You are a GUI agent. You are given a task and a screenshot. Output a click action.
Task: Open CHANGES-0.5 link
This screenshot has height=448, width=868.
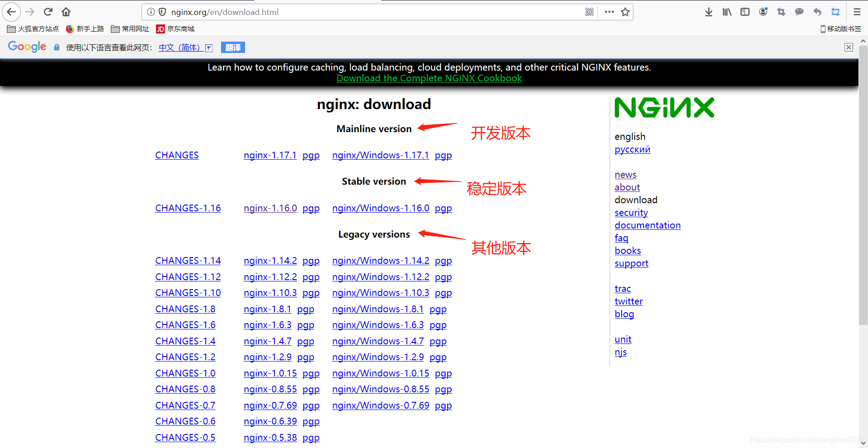point(185,438)
